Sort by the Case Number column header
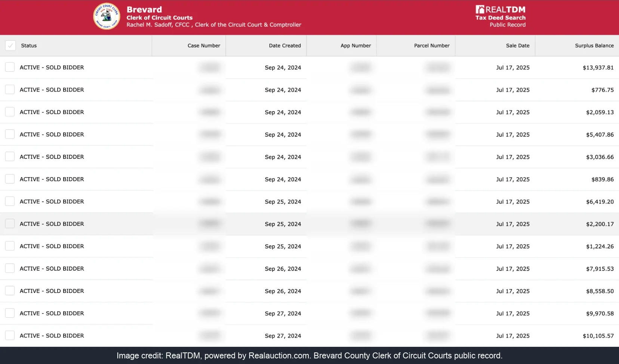 tap(204, 46)
